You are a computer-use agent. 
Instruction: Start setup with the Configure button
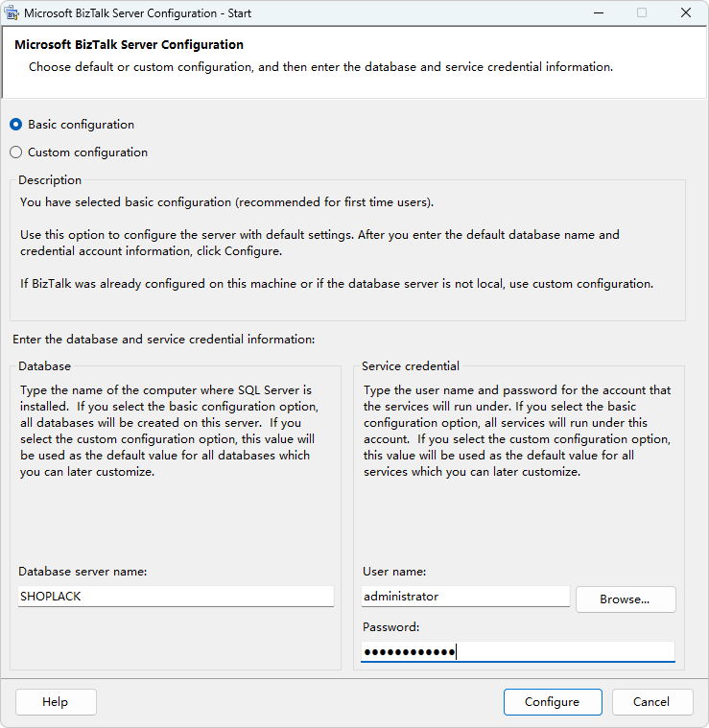point(553,702)
